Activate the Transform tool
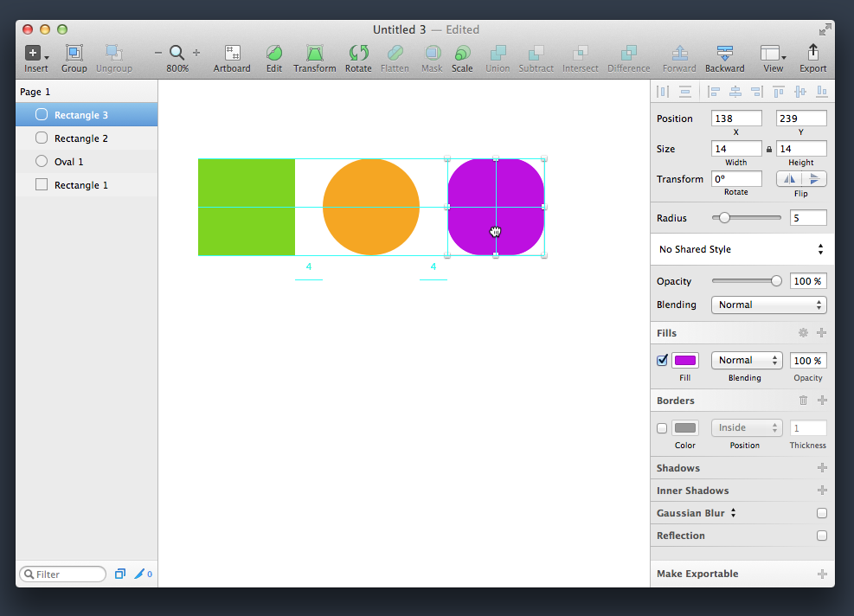 [314, 55]
